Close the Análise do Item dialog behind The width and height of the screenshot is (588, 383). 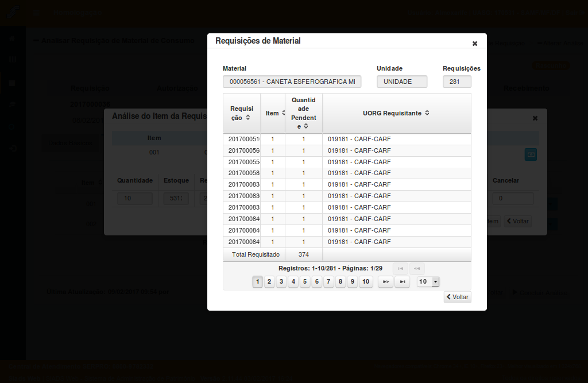click(535, 118)
